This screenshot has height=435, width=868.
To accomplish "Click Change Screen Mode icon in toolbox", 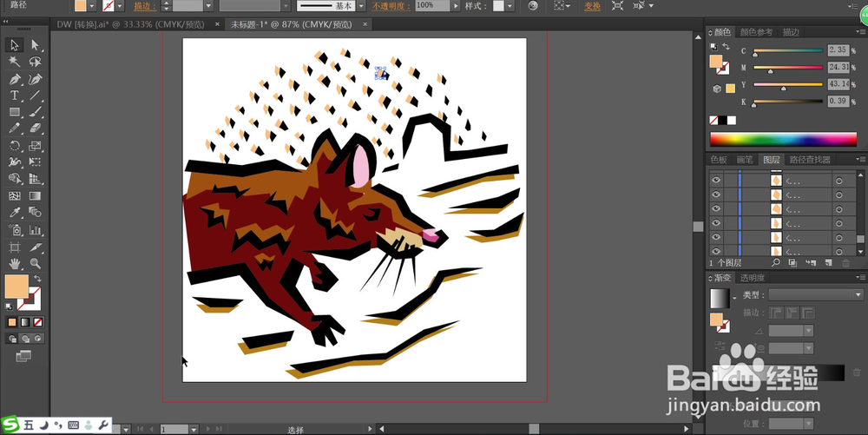I will [x=23, y=356].
